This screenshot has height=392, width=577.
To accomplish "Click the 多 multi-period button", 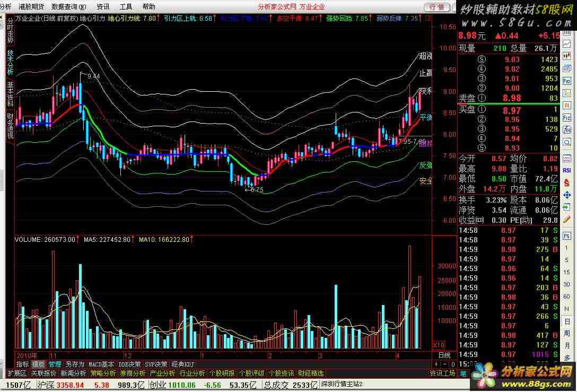I will (567, 358).
